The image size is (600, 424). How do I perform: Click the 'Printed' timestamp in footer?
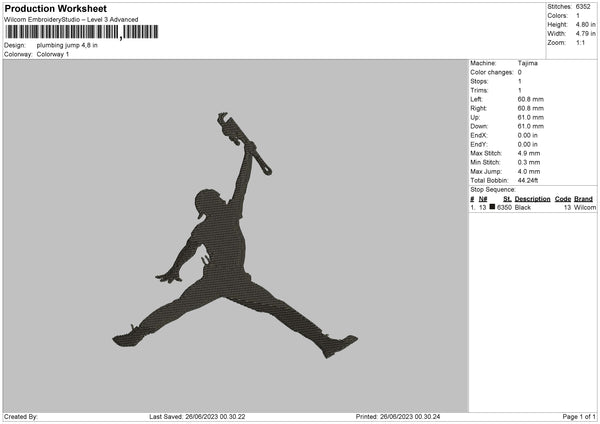[398, 417]
